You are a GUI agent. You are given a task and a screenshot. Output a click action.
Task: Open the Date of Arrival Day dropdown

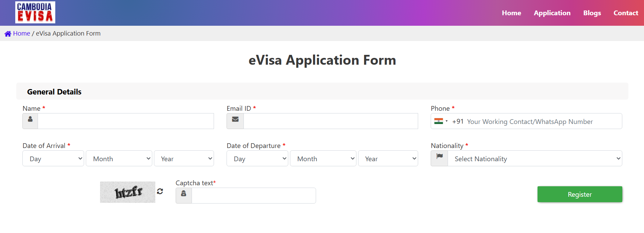(x=53, y=158)
